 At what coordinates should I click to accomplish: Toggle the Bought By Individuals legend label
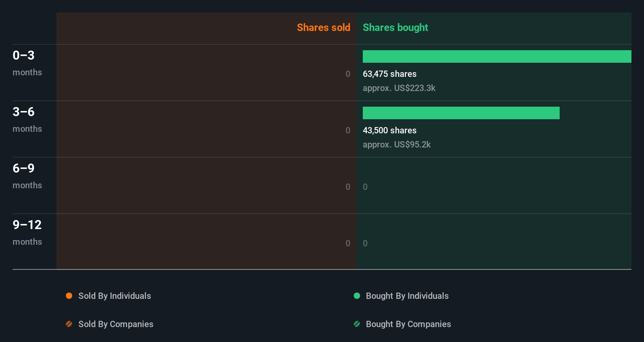pyautogui.click(x=407, y=296)
